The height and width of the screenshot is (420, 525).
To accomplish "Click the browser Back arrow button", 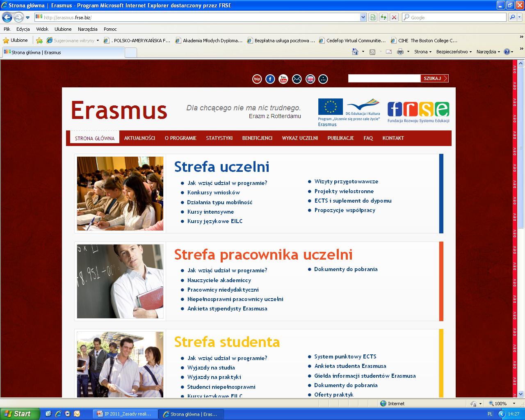I will (7, 17).
